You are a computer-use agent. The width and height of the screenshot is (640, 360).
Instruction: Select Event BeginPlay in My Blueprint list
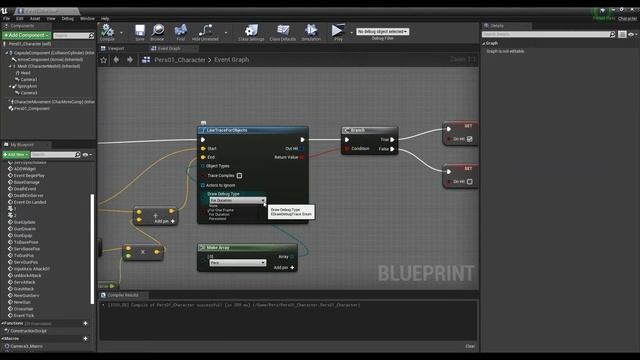[x=29, y=176]
